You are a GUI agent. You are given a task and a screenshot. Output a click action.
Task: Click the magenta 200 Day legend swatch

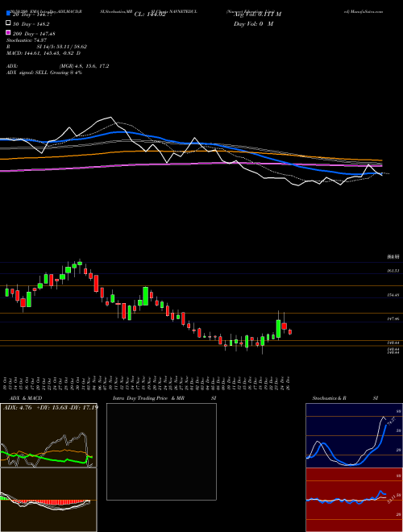pos(9,32)
